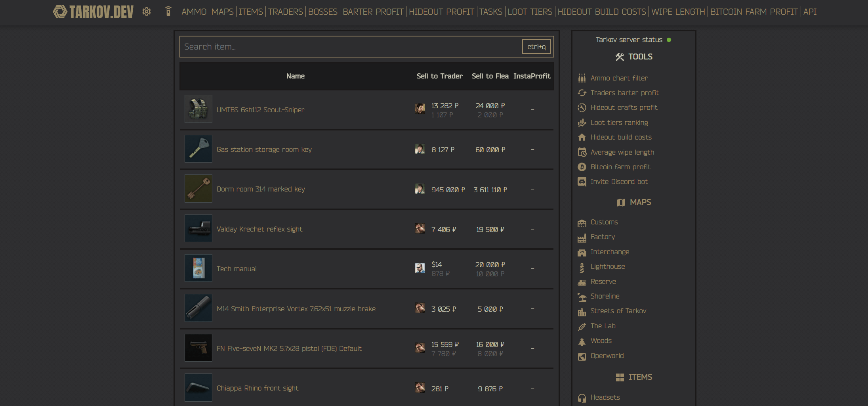This screenshot has width=868, height=406.
Task: Sort by Sell to Trader column
Action: click(x=440, y=76)
